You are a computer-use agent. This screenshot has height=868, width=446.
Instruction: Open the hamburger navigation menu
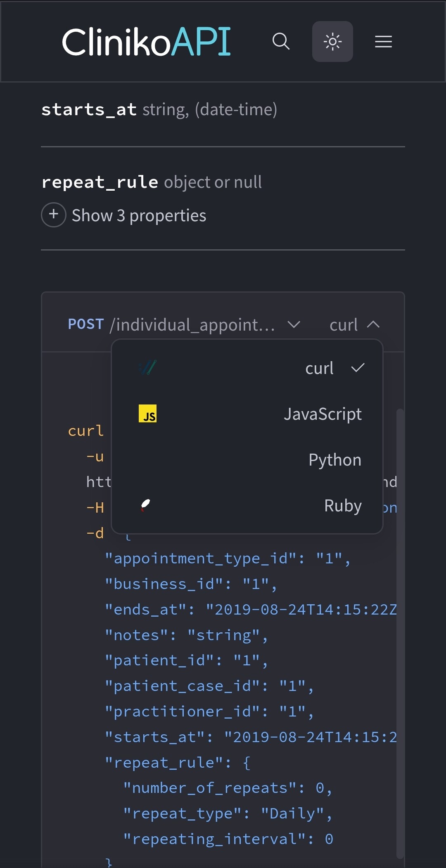383,41
